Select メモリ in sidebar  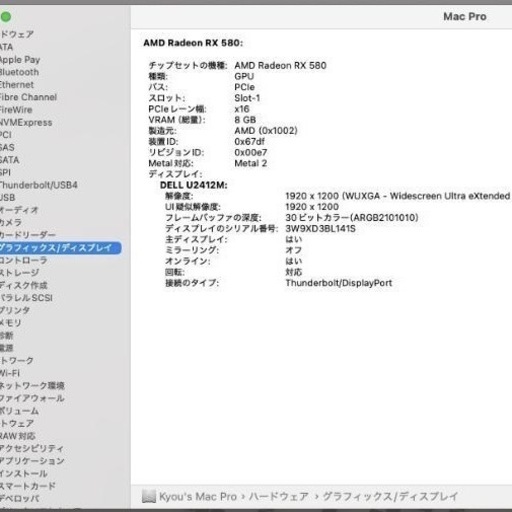tap(11, 323)
